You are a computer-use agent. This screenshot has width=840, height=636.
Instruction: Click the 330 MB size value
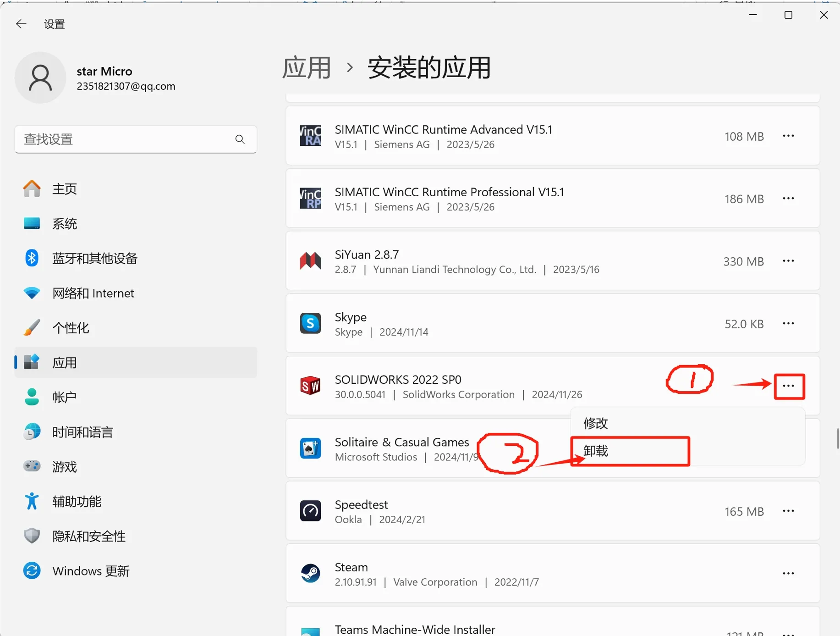[x=743, y=261]
